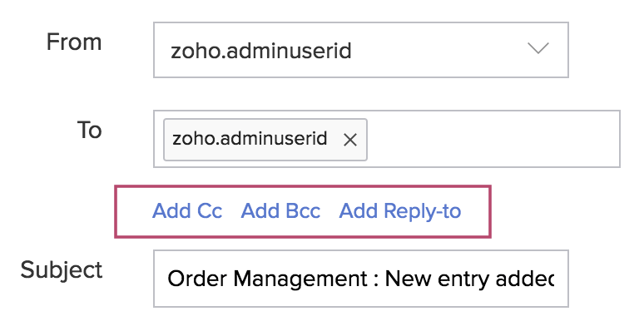
Task: Click the To field label
Action: [x=90, y=131]
